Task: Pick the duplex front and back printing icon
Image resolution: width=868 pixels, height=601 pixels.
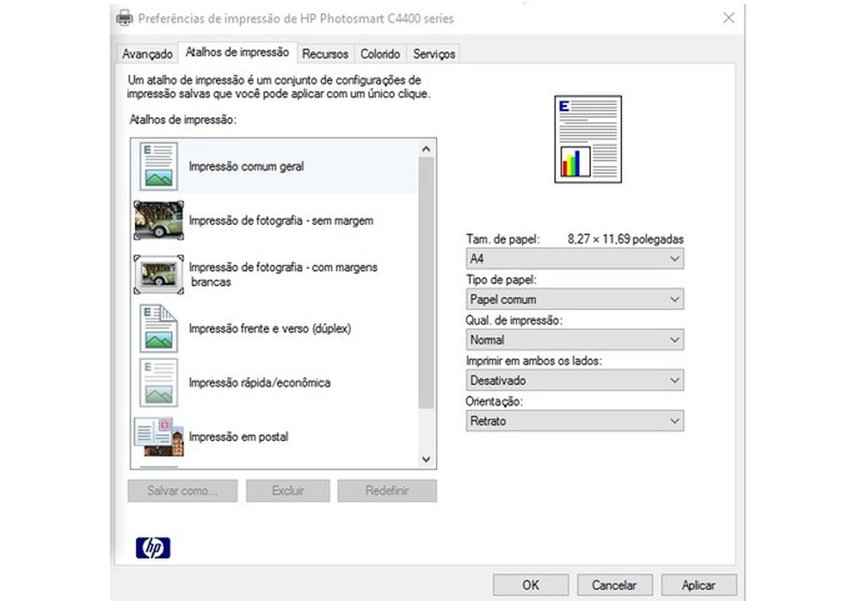Action: tap(159, 328)
